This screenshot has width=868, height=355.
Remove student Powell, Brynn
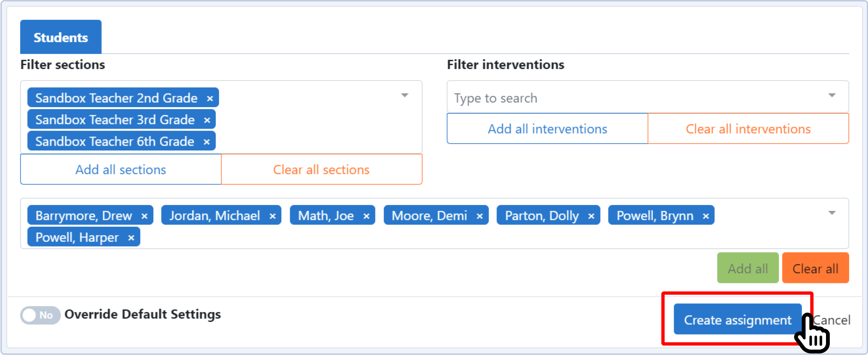tap(706, 216)
